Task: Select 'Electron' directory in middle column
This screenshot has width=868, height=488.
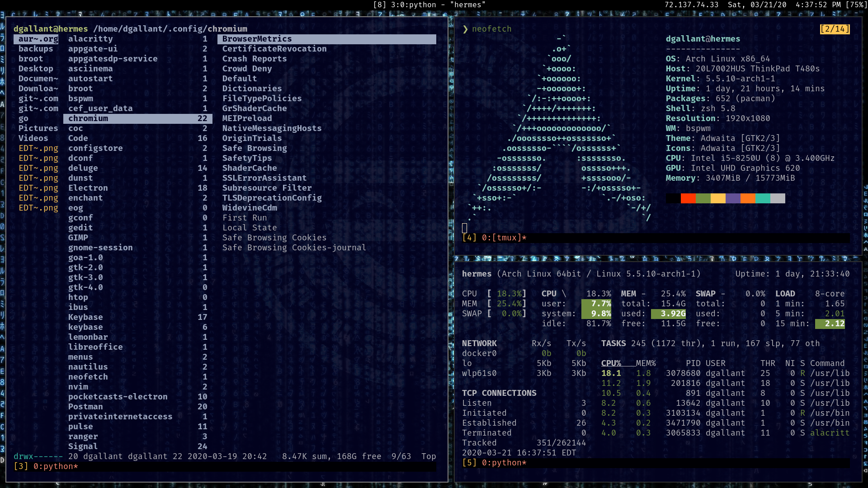Action: point(138,188)
